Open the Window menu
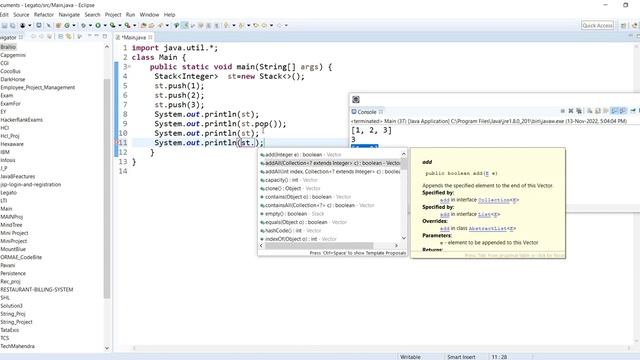This screenshot has width=640, height=360. point(149,15)
